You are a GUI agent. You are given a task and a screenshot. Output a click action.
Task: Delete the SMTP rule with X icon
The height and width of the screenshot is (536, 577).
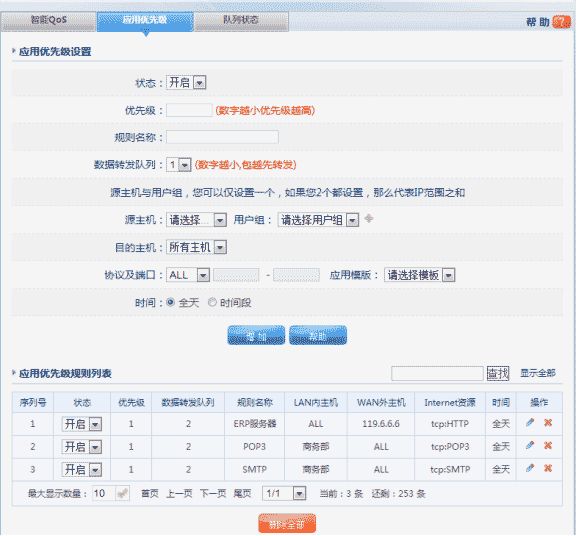click(x=548, y=468)
